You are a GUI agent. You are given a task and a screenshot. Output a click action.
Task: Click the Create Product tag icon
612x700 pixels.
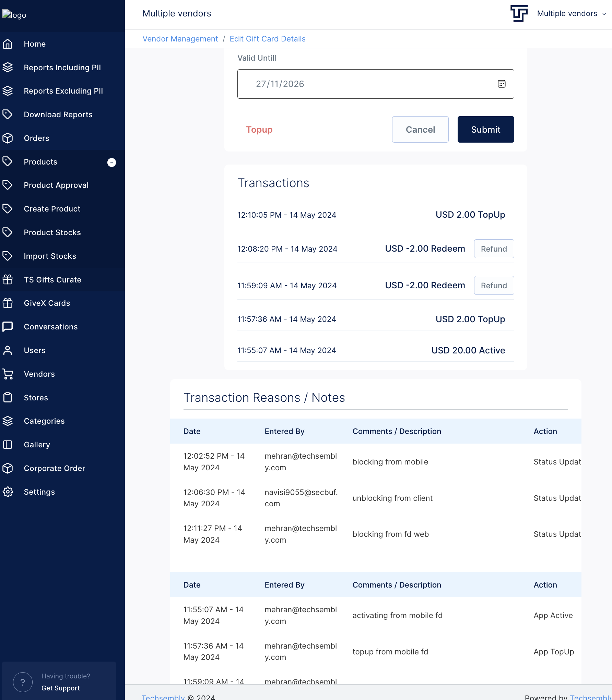pyautogui.click(x=8, y=209)
